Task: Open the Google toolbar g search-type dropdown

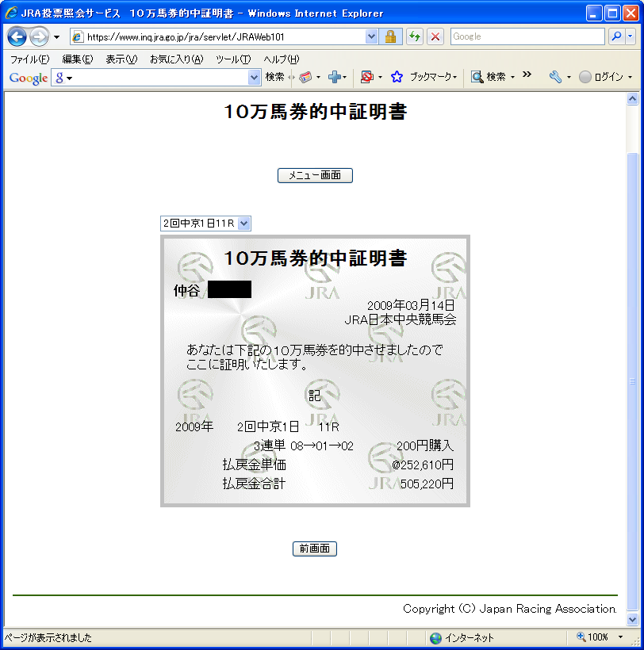Action: pyautogui.click(x=64, y=78)
